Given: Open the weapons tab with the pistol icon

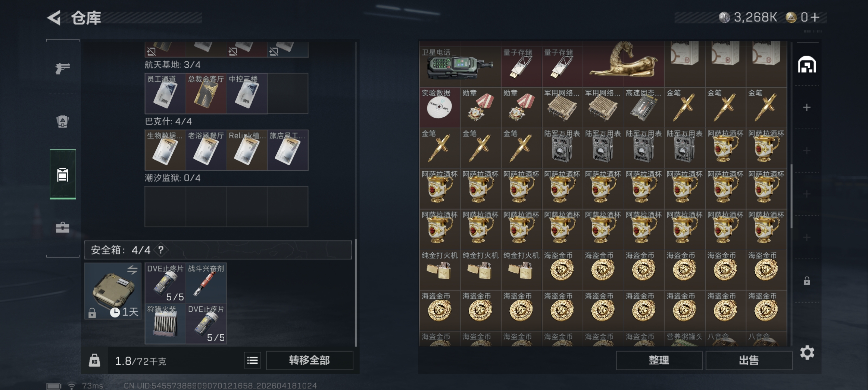Looking at the screenshot, I should point(63,68).
